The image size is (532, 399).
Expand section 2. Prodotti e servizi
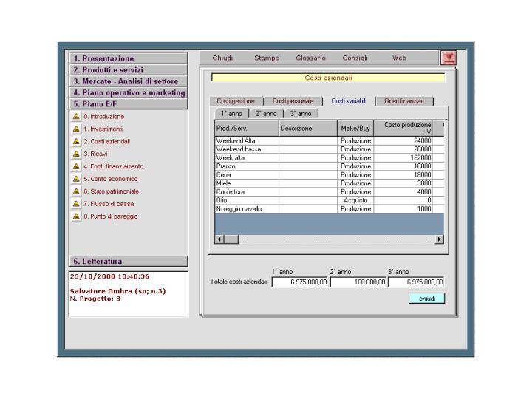pyautogui.click(x=129, y=70)
